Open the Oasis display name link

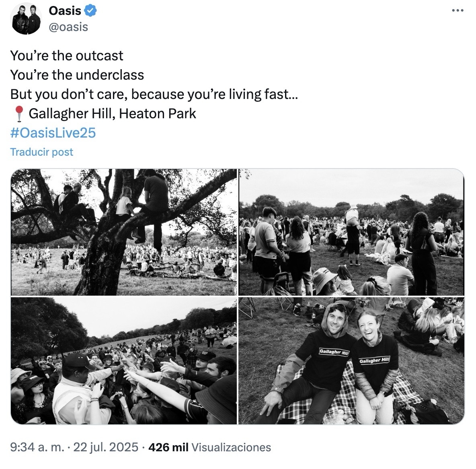pos(65,11)
